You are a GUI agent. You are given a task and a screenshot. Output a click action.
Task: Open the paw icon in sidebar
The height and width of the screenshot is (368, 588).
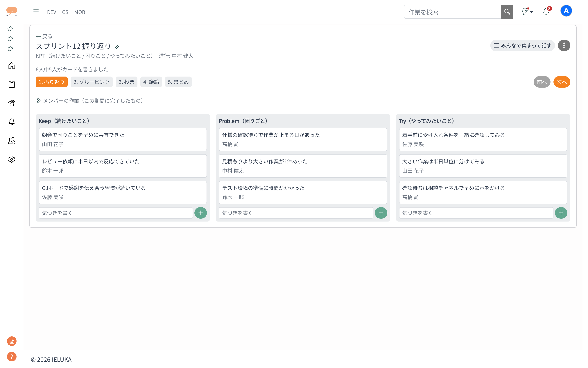tap(12, 103)
